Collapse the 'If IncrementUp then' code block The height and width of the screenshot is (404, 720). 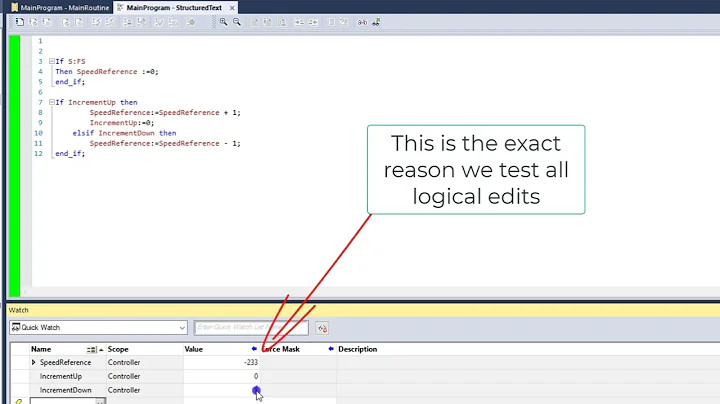pos(52,102)
